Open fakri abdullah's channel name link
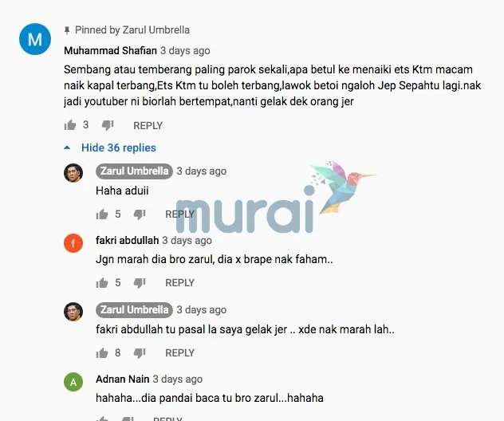The height and width of the screenshot is (421, 504). coord(128,240)
